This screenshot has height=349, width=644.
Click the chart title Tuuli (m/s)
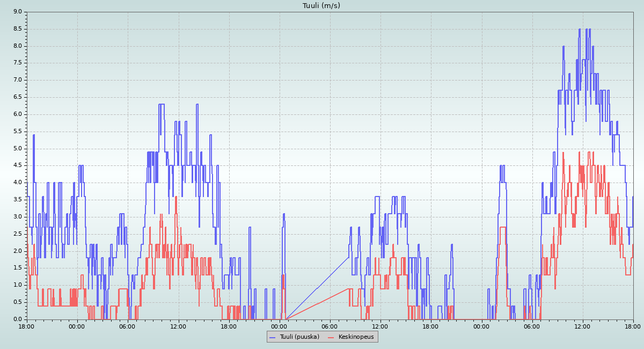coord(321,6)
